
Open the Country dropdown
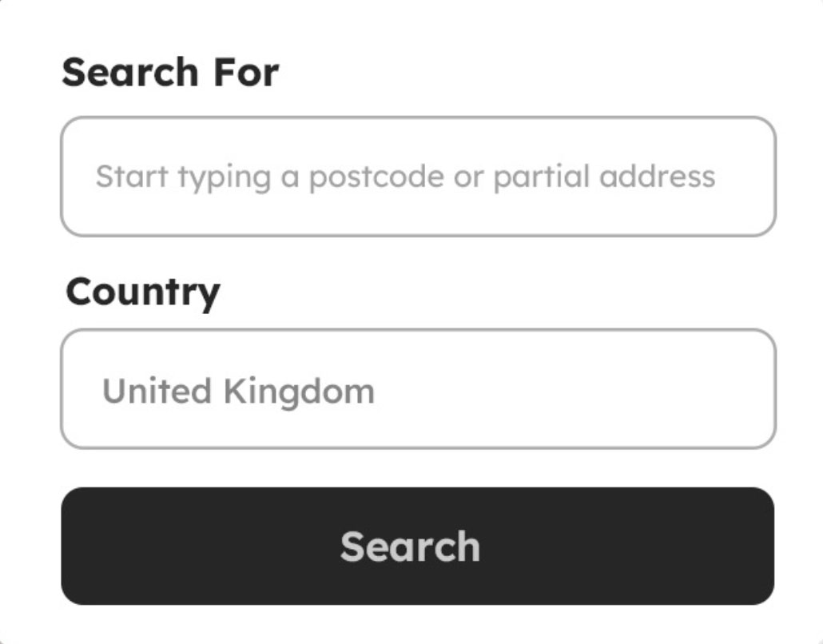417,389
